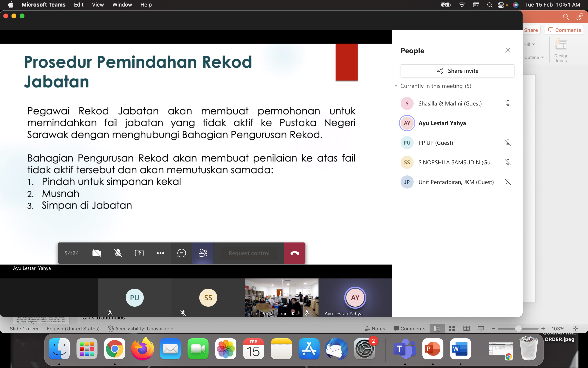Open Firefox from the Dock

142,349
